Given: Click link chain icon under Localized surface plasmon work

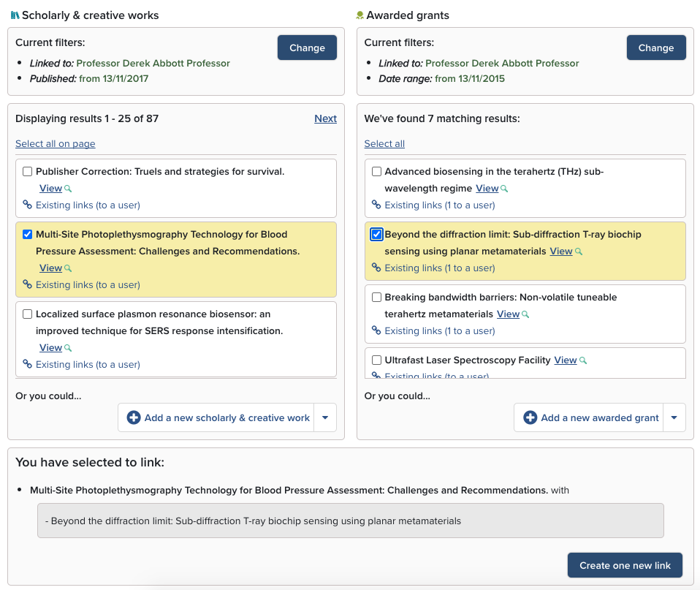Looking at the screenshot, I should (27, 364).
